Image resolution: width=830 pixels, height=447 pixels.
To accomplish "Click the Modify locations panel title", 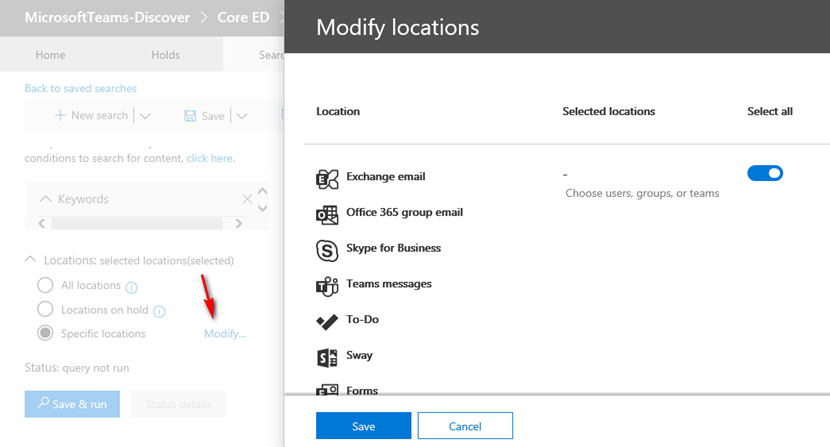I will point(398,28).
